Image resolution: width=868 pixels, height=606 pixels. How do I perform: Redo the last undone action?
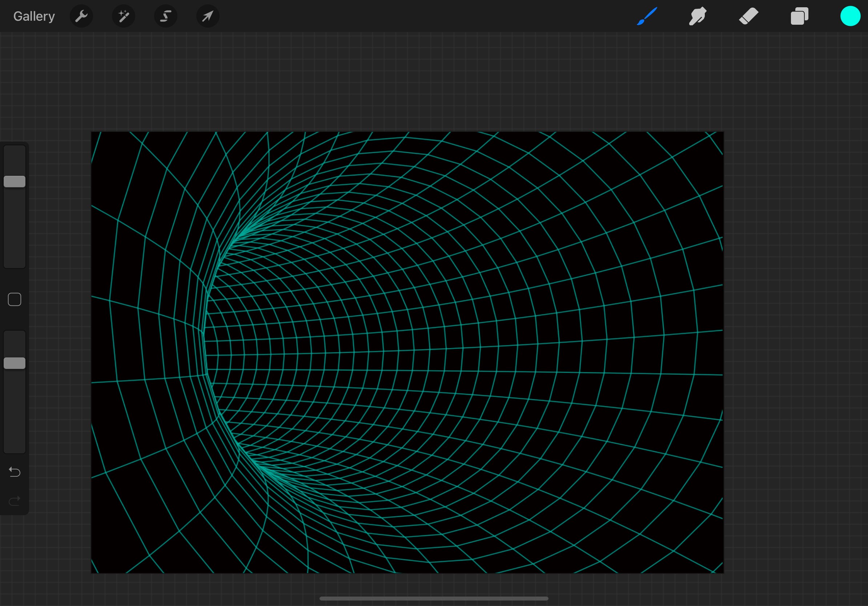tap(15, 501)
